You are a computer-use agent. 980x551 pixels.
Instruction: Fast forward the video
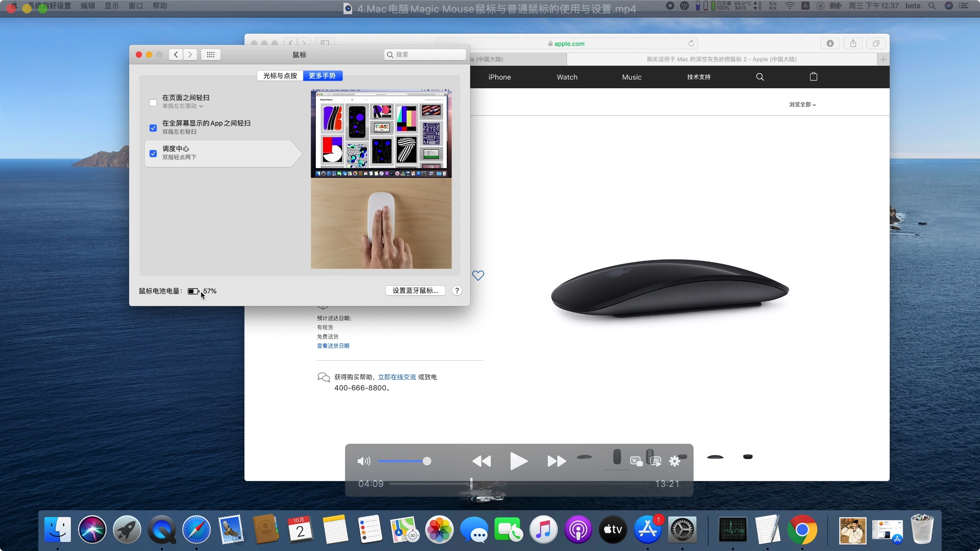(557, 461)
